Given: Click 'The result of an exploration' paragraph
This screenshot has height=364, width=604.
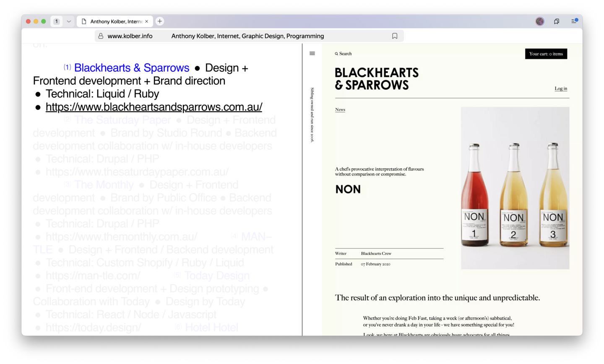Looking at the screenshot, I should [x=437, y=298].
